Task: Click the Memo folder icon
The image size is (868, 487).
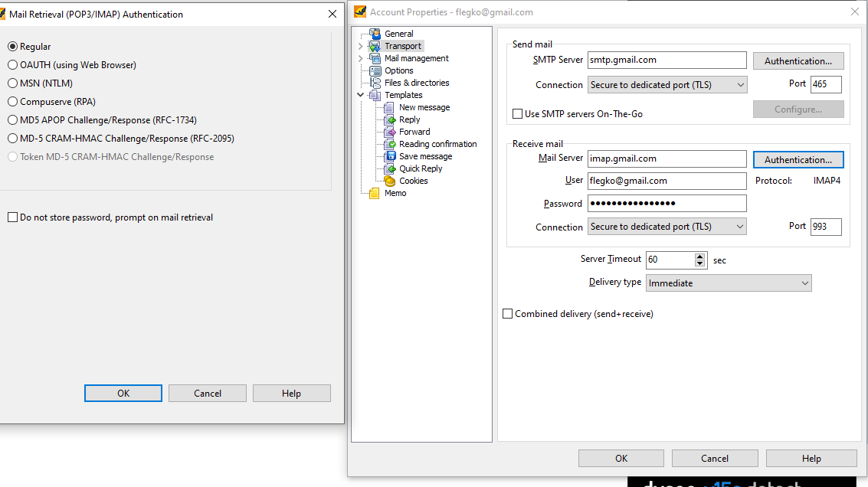Action: tap(375, 193)
